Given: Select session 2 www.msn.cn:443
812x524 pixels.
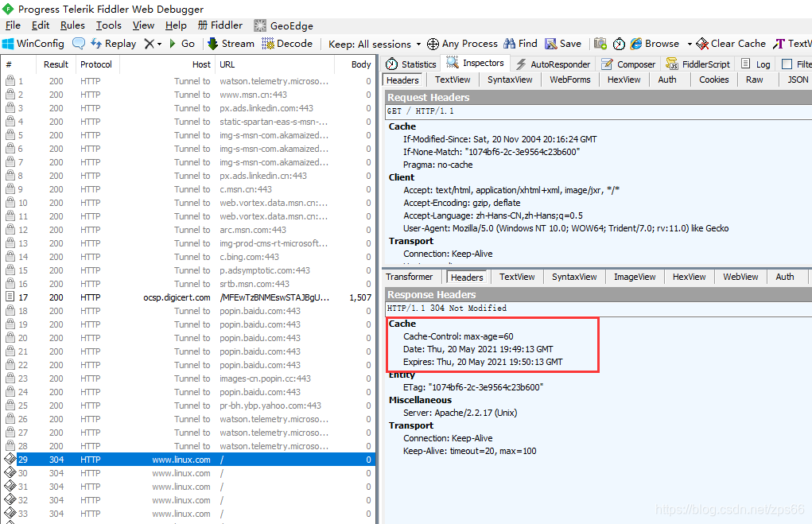Looking at the screenshot, I should [x=188, y=95].
